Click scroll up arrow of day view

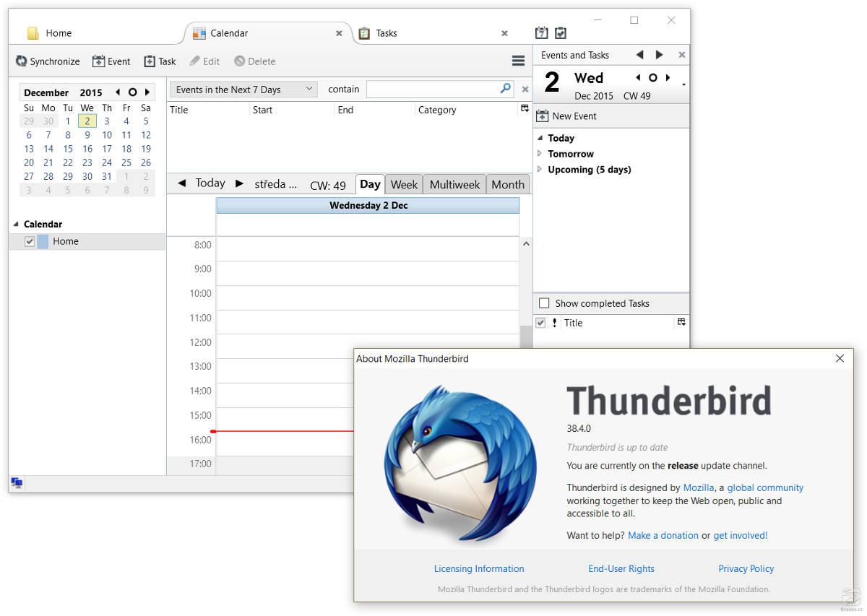pos(526,244)
